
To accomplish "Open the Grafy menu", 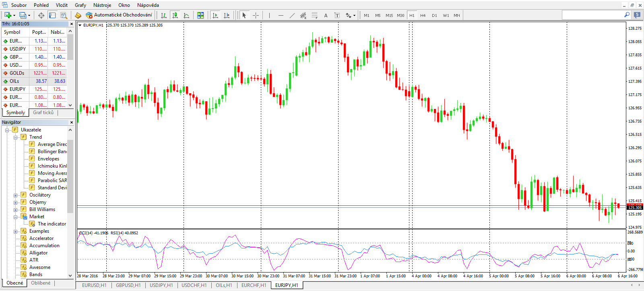I will tap(80, 5).
